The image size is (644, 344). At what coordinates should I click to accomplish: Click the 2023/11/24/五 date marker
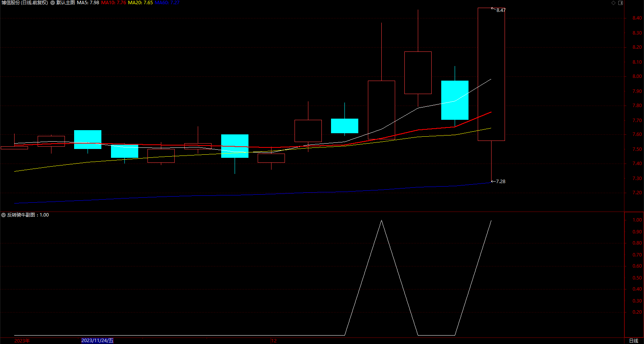click(x=98, y=341)
